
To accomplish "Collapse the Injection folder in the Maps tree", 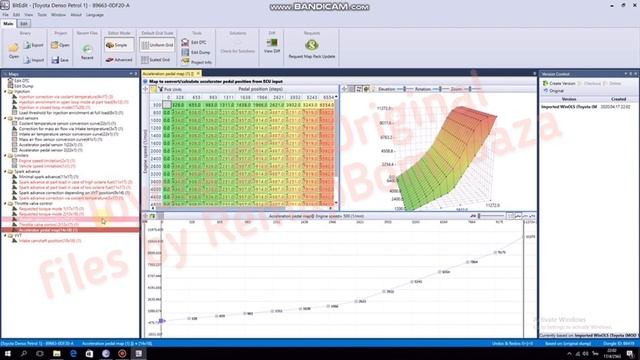I will pos(5,91).
